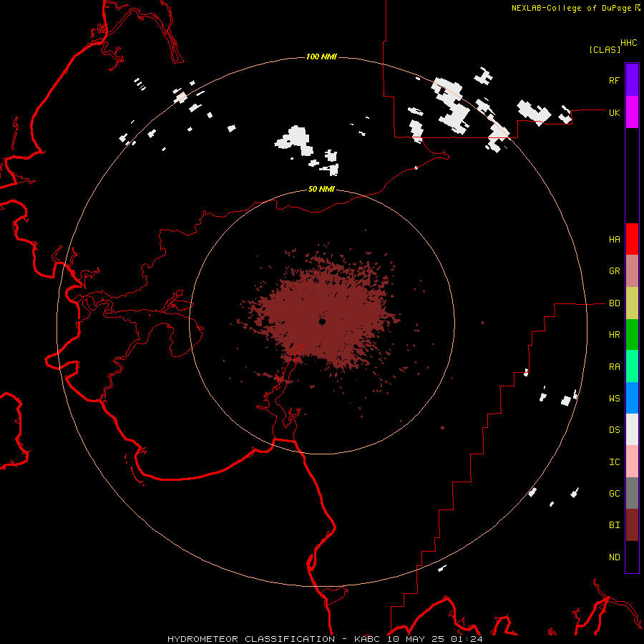
Task: Select the IC light pink legend swatch
Action: tap(632, 462)
